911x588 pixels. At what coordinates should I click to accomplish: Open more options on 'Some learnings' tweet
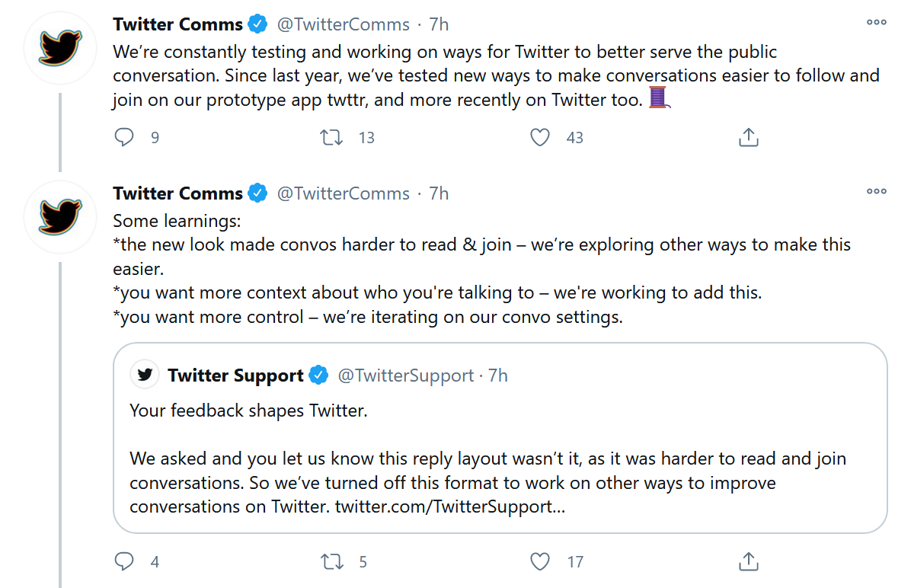pos(877,192)
